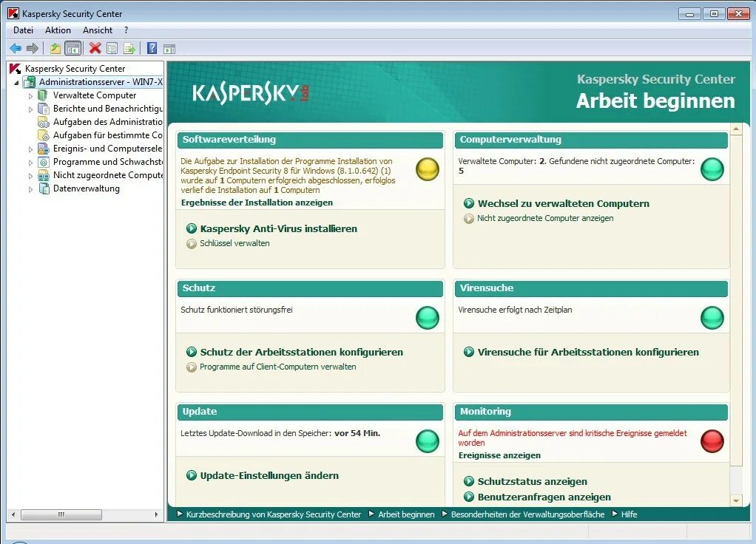Click the Back arrow toolbar icon
This screenshot has width=756, height=544.
pos(16,48)
